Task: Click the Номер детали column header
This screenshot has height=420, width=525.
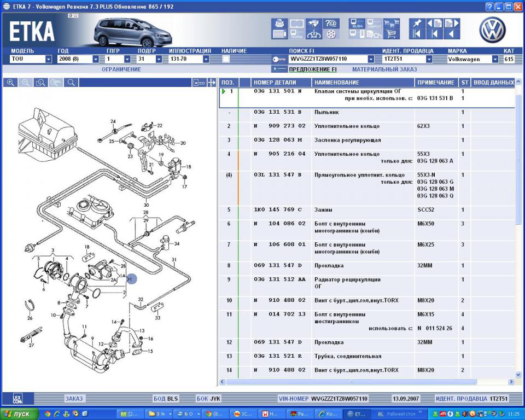Action: 281,83
